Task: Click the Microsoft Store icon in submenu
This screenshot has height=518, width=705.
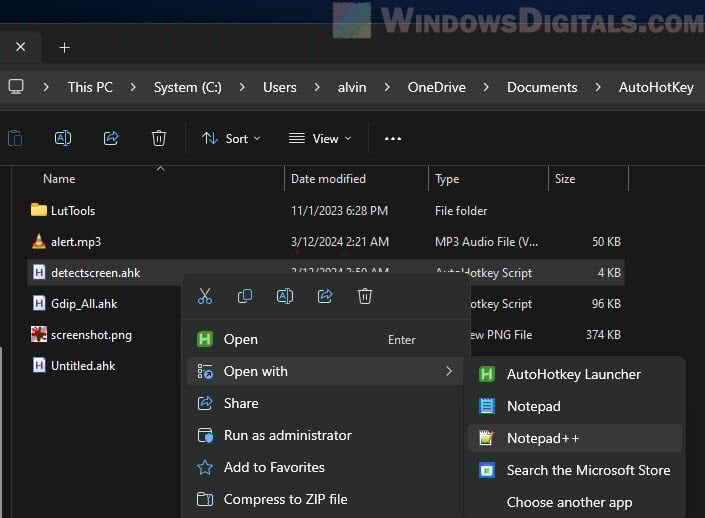Action: pyautogui.click(x=487, y=470)
